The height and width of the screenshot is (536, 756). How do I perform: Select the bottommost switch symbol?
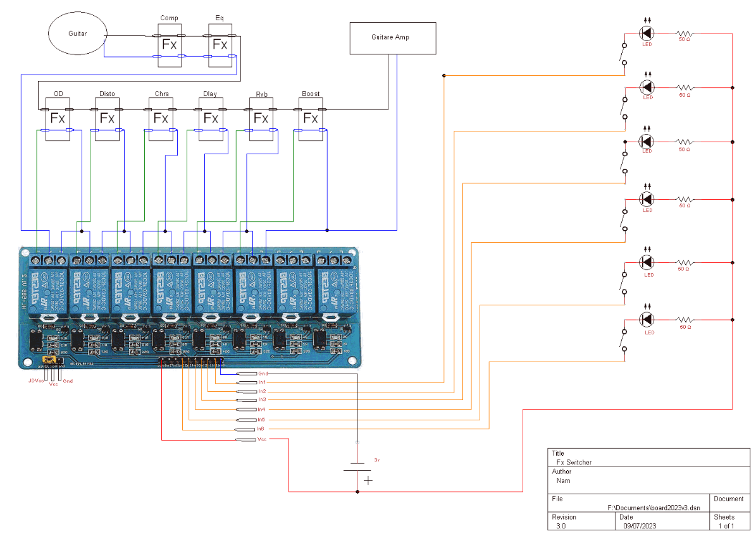coord(624,340)
